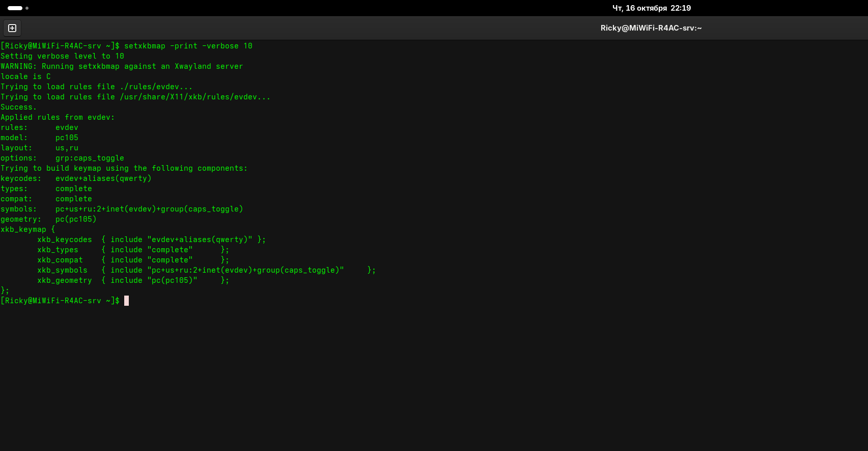The image size is (868, 451).
Task: Click the 'xkb_geometry' keyword
Action: pos(65,280)
